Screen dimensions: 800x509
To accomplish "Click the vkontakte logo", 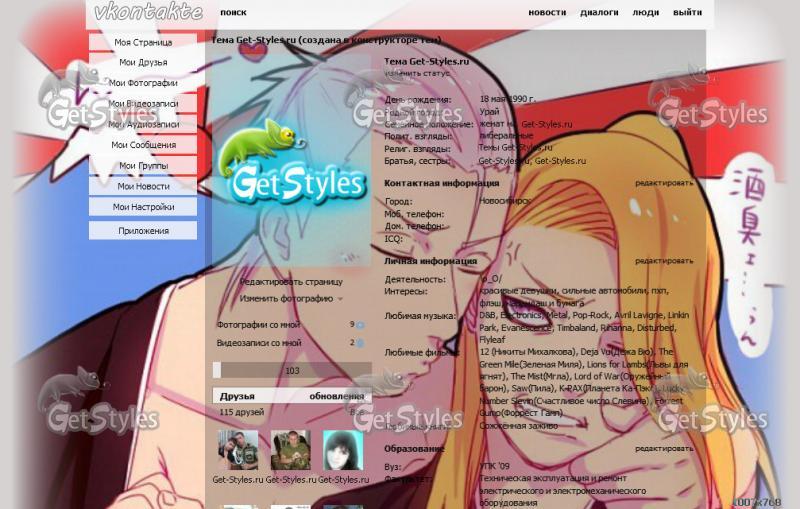I will pos(148,13).
